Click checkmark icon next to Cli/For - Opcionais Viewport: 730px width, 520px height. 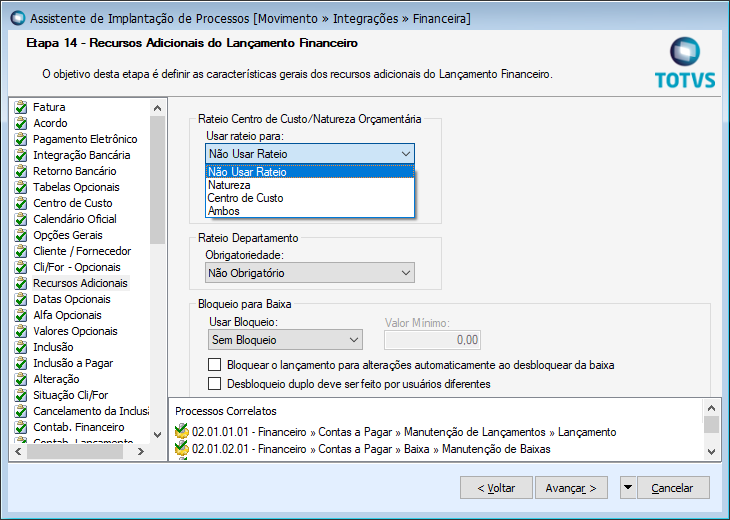click(x=20, y=267)
